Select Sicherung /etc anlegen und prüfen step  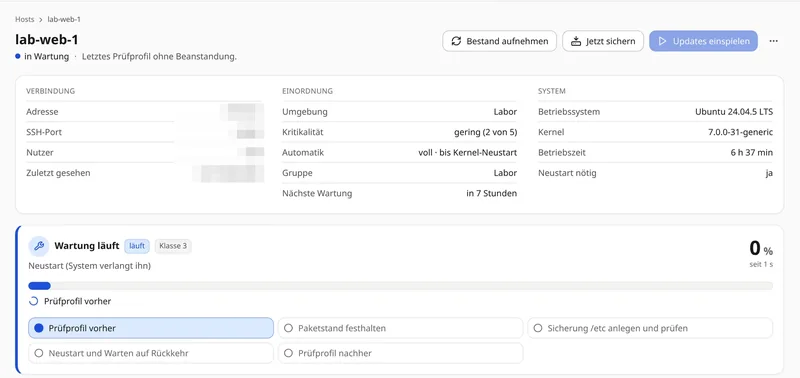click(x=650, y=328)
